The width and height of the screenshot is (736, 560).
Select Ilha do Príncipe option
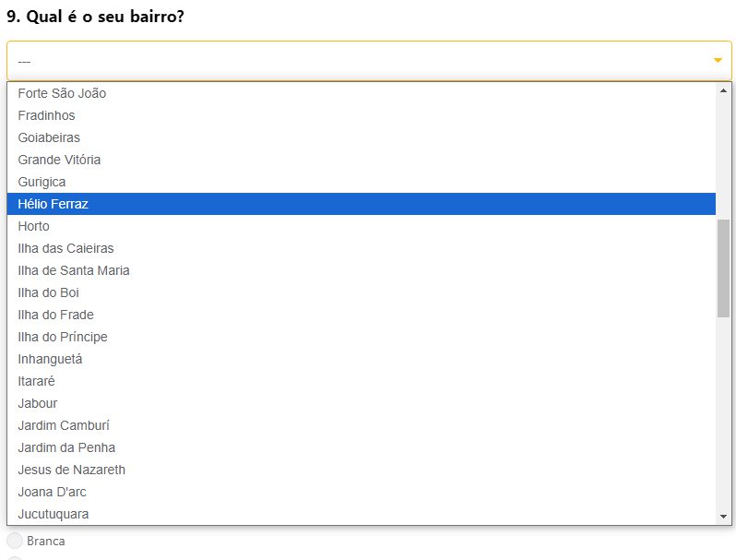point(63,337)
